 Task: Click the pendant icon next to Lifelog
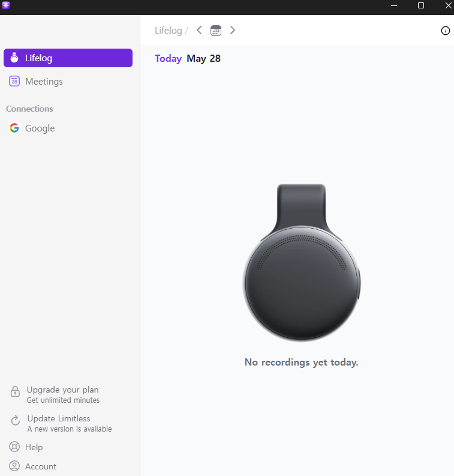tap(14, 58)
